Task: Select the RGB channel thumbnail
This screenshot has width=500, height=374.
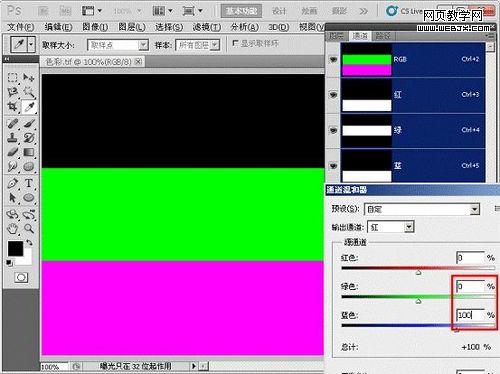Action: (x=367, y=60)
